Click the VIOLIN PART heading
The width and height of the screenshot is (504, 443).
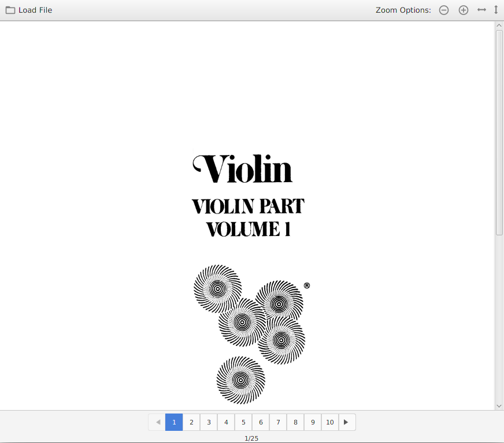click(x=248, y=206)
